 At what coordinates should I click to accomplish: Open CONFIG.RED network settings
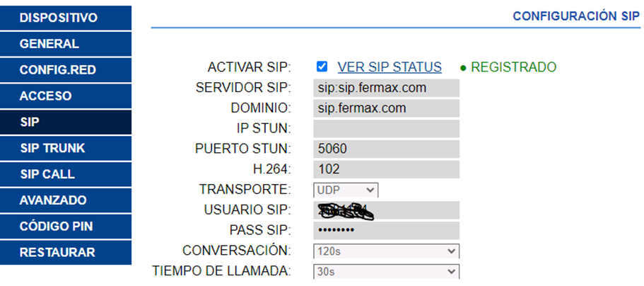click(x=66, y=70)
